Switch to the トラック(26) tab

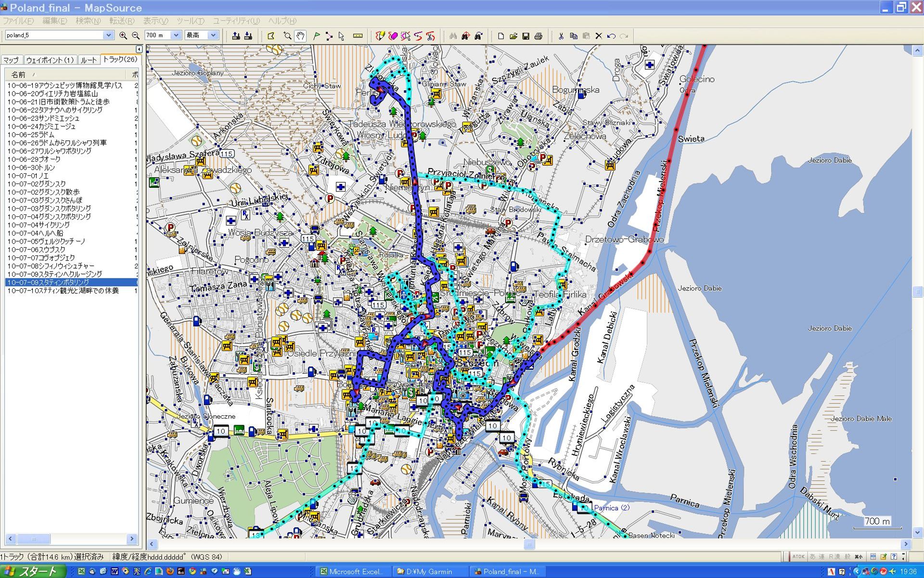coord(120,59)
